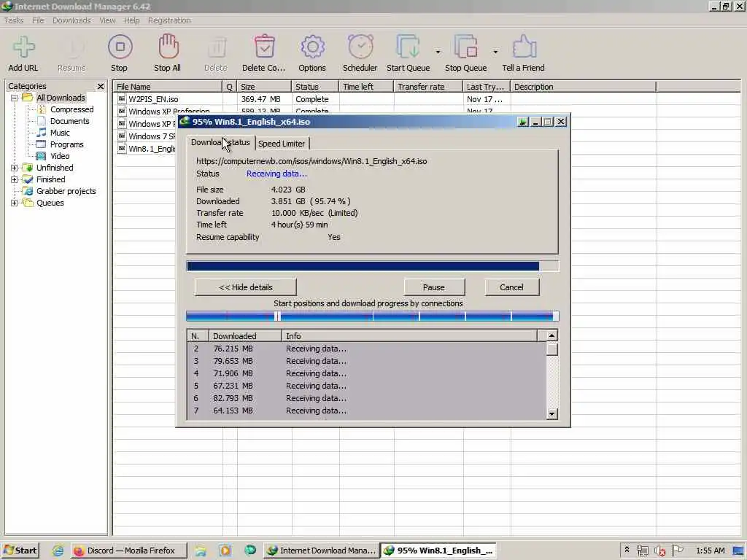This screenshot has width=747, height=560.
Task: Open Options gear icon
Action: (x=312, y=47)
